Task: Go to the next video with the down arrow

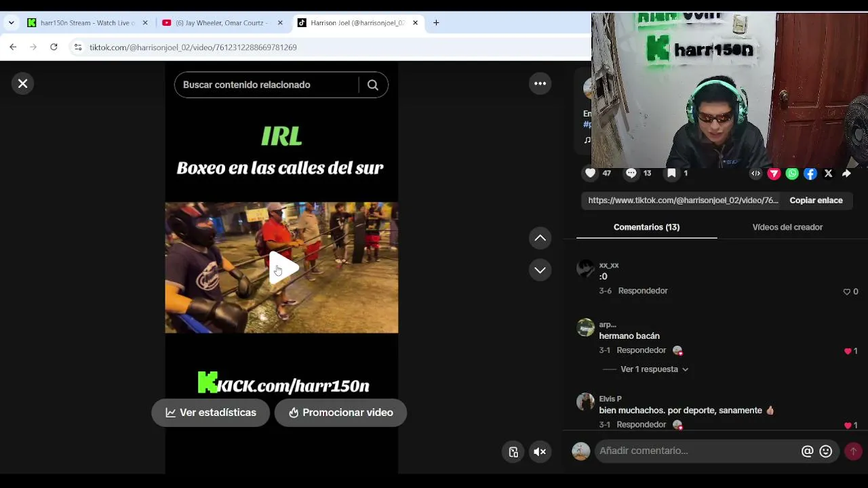Action: (540, 270)
